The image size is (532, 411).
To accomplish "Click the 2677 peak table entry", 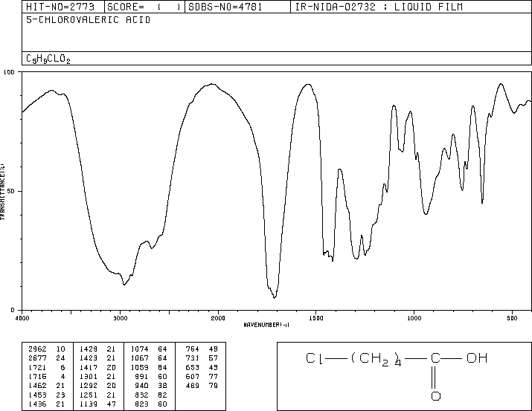I will (x=46, y=358).
